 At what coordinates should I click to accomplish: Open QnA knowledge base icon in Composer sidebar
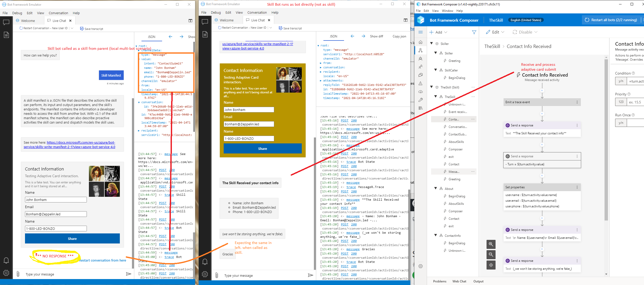point(421,75)
